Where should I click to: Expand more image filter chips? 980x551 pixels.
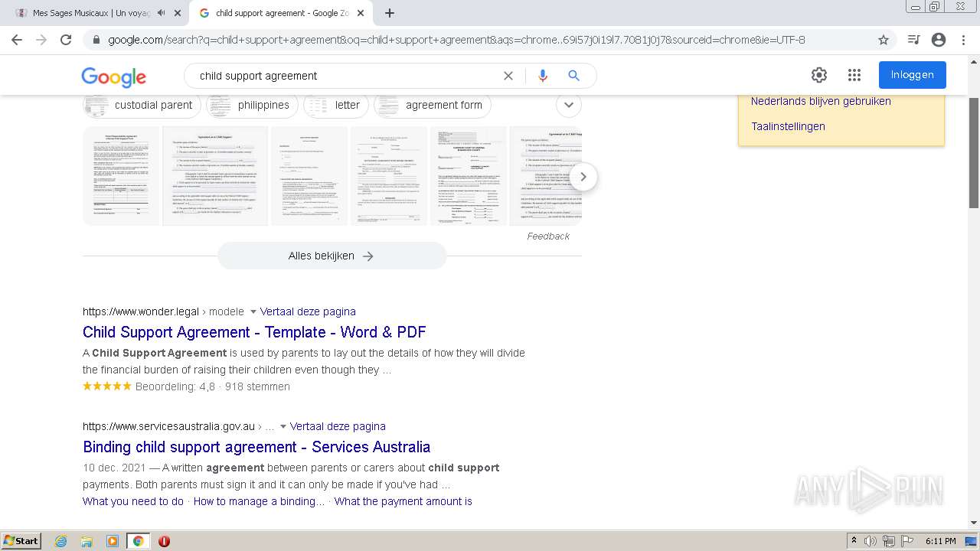(x=568, y=105)
